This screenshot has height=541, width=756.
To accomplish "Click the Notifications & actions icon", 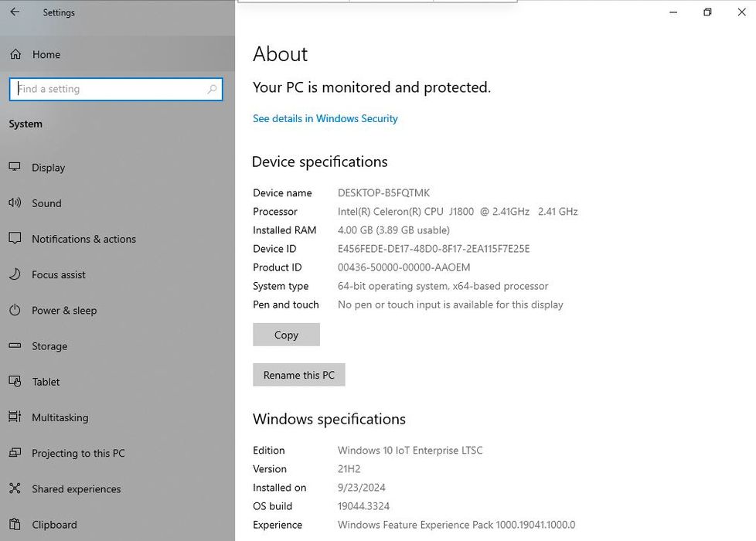I will (15, 238).
